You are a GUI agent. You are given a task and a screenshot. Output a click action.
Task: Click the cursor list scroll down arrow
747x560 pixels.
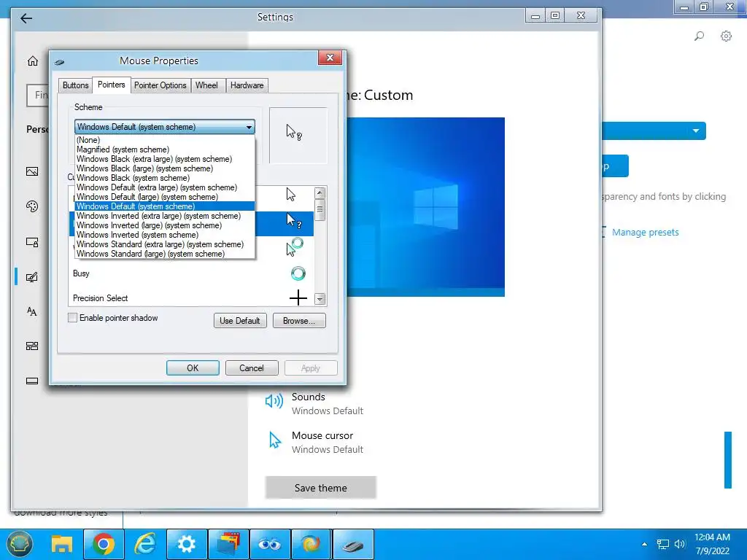320,299
